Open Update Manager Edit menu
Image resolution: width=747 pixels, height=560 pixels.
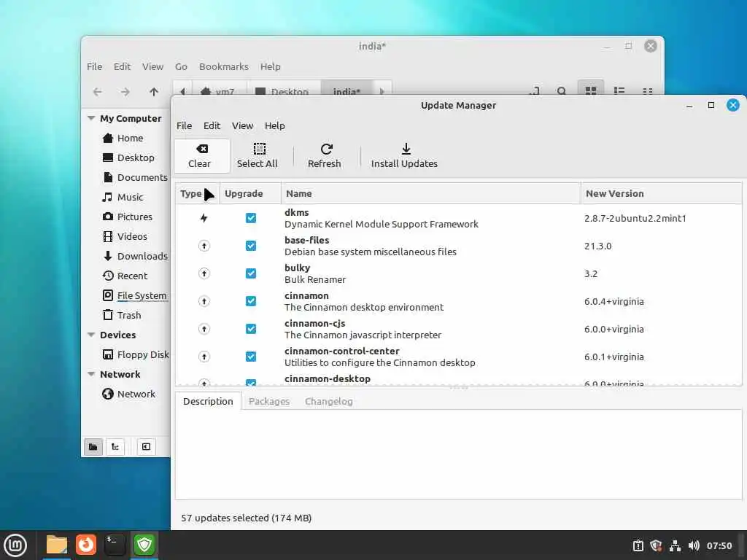pyautogui.click(x=212, y=125)
